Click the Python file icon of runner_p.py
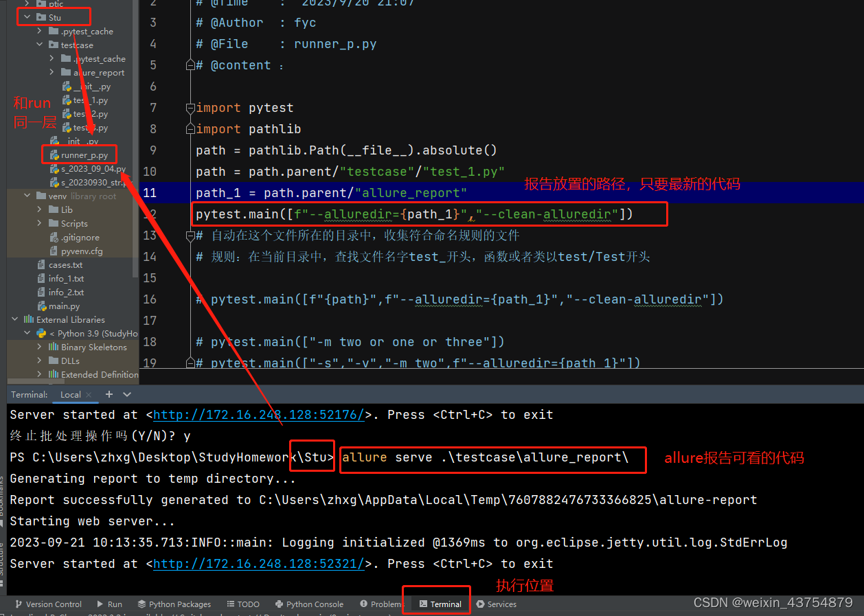Image resolution: width=864 pixels, height=616 pixels. [54, 155]
